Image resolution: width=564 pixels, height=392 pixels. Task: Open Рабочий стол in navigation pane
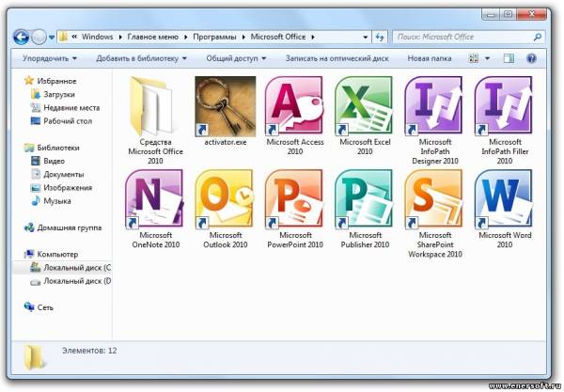68,121
